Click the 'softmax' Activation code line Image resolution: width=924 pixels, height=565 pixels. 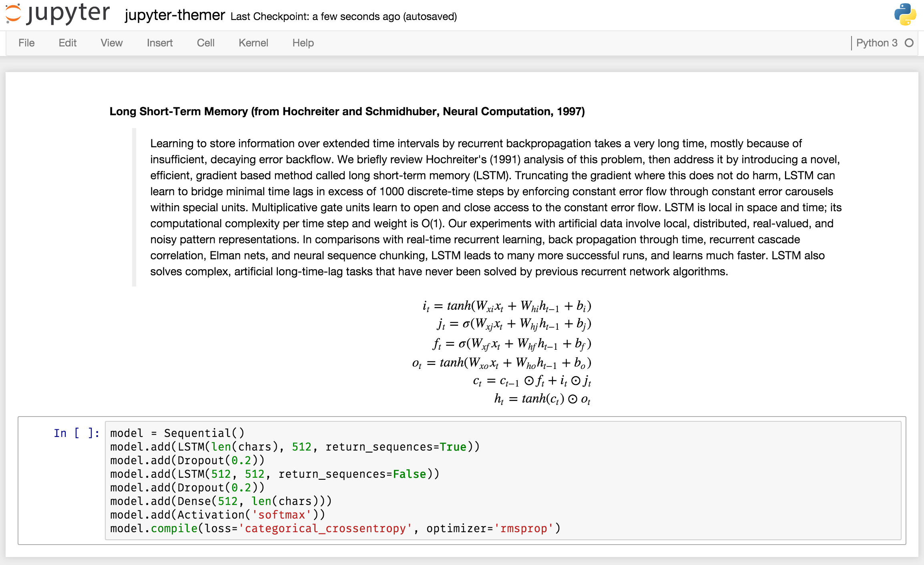point(217,515)
